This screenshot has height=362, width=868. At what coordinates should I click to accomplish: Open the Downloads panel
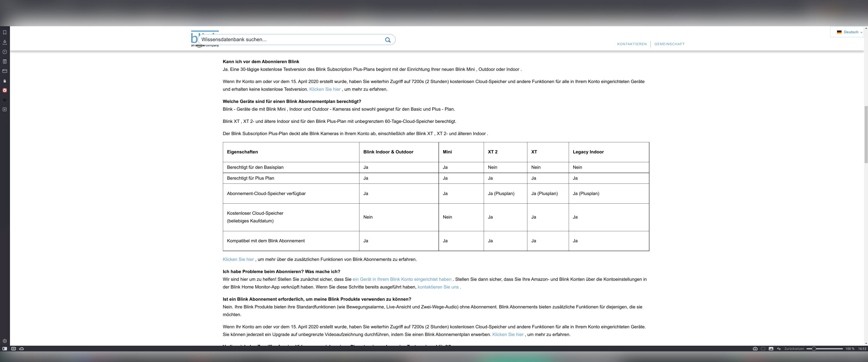[5, 42]
